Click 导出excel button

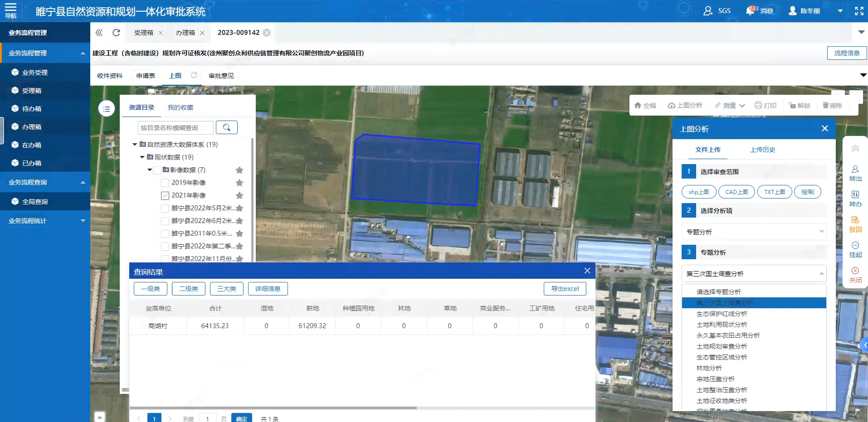(565, 289)
